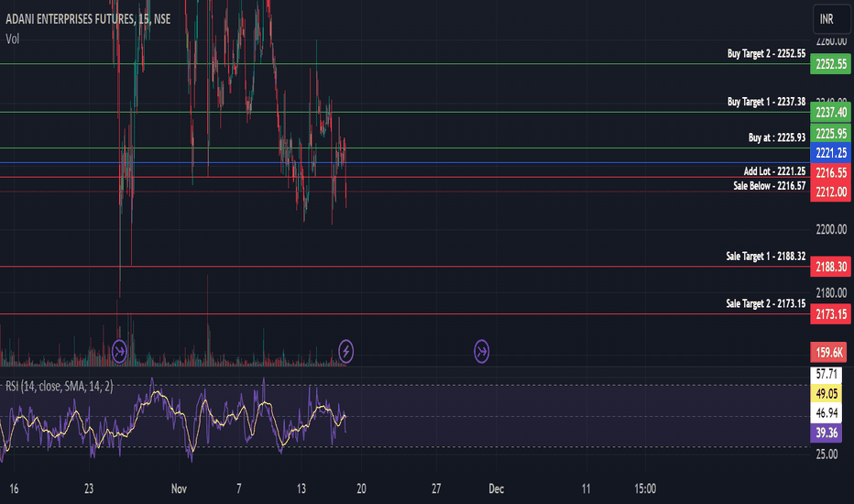Image resolution: width=854 pixels, height=504 pixels.
Task: Click the 2200.00 price axis label
Action: point(831,229)
